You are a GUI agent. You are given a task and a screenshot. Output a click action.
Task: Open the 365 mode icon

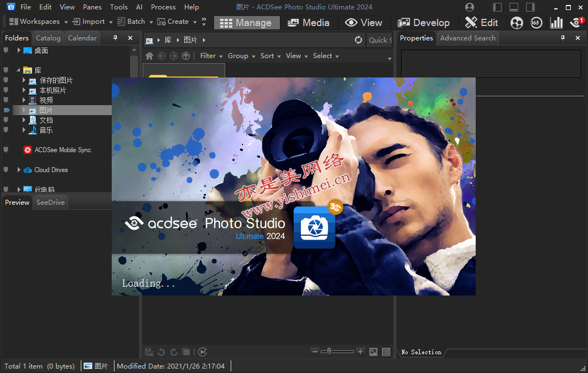pyautogui.click(x=535, y=23)
